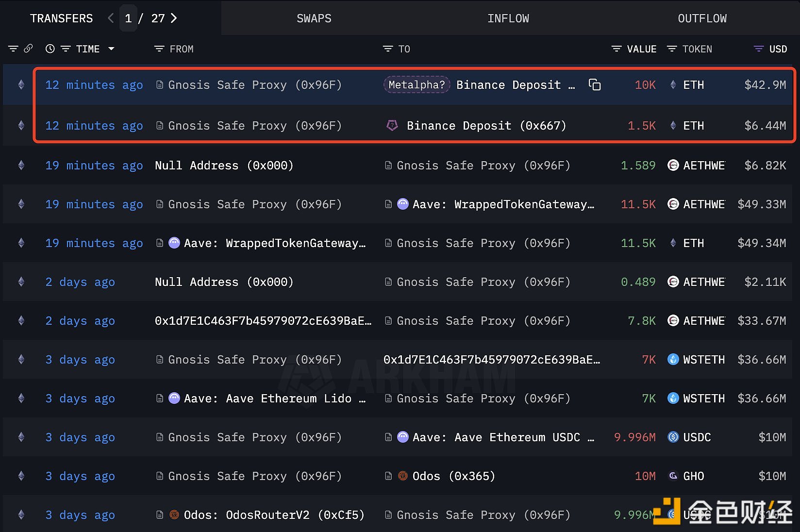The image size is (800, 532).
Task: Click the clock icon beside TIME
Action: pyautogui.click(x=50, y=49)
